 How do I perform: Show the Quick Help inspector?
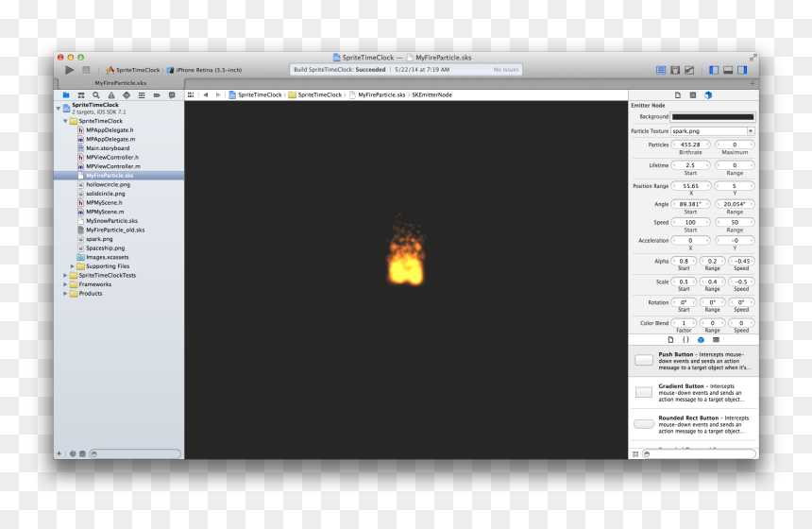coord(693,95)
